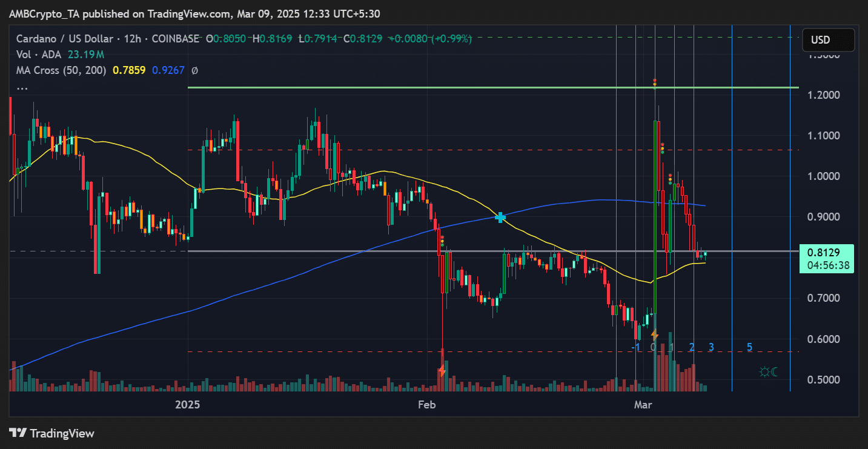Viewport: 868px width, 449px height.
Task: Click the blue -1 cycle number
Action: (635, 347)
